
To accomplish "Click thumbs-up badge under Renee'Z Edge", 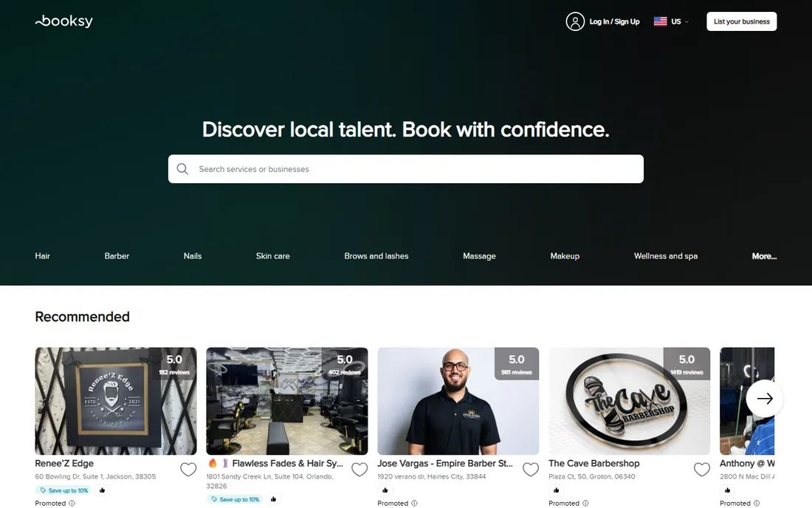I will [x=102, y=490].
